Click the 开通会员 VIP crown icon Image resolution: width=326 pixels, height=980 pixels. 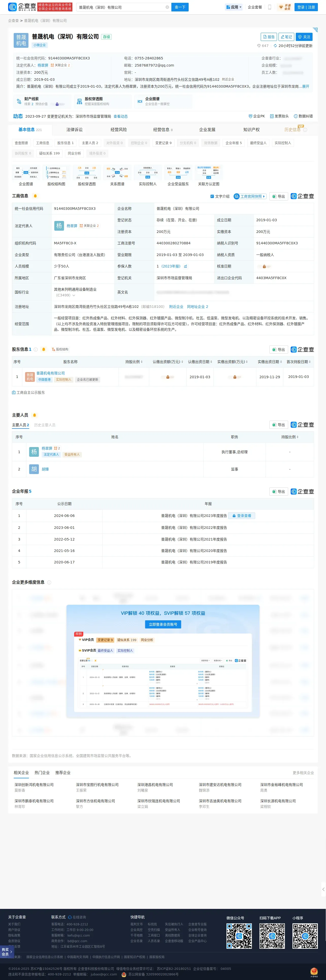(x=285, y=7)
